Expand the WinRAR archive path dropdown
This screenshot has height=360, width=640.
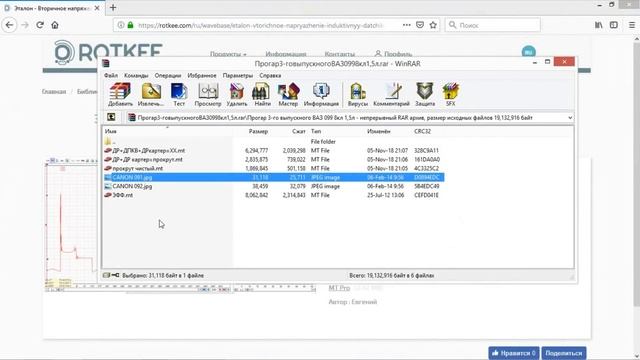[x=570, y=118]
